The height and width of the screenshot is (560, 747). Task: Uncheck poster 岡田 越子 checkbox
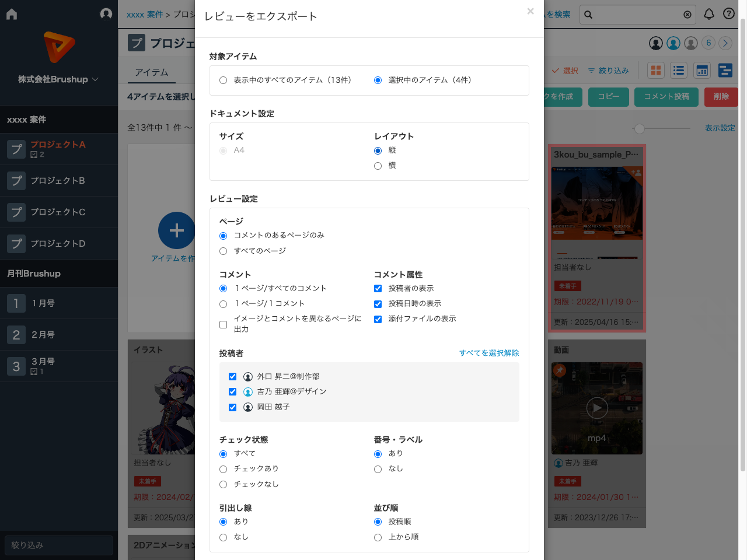pyautogui.click(x=233, y=407)
